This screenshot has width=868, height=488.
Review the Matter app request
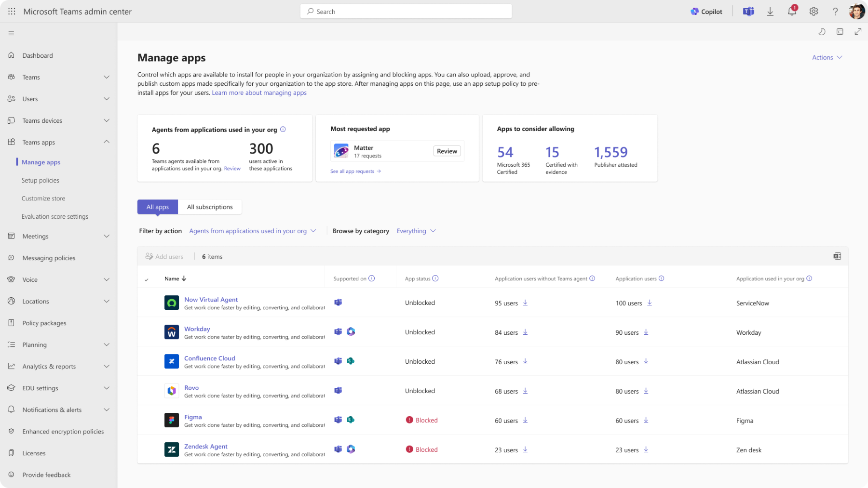click(x=447, y=151)
